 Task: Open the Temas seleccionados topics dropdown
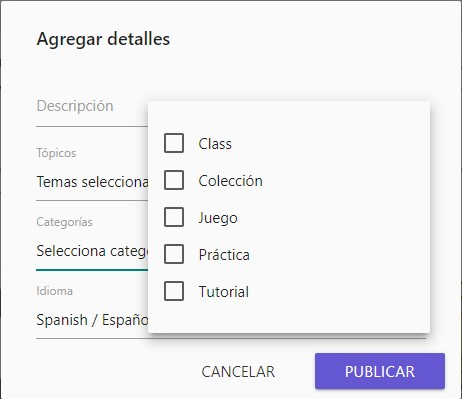tap(92, 182)
